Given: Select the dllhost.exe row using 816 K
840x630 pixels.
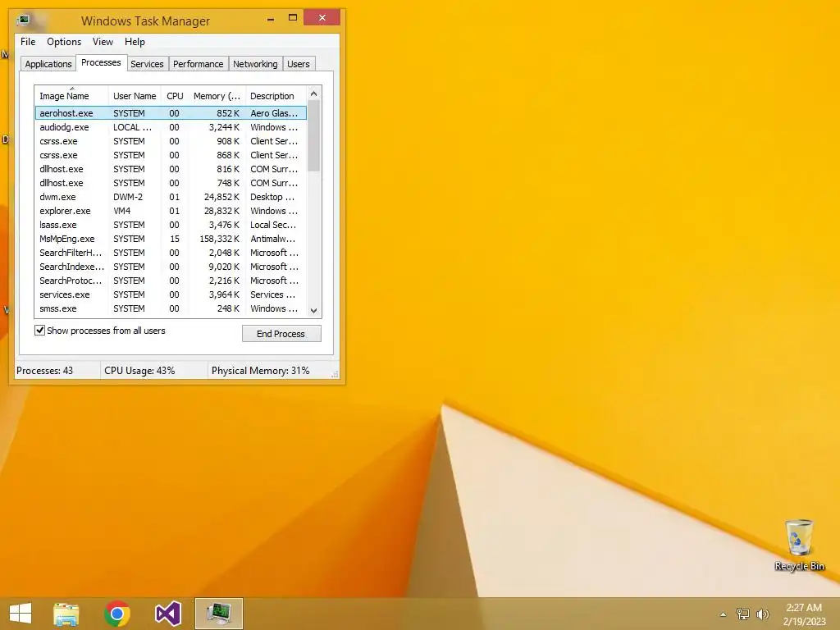Looking at the screenshot, I should 171,169.
